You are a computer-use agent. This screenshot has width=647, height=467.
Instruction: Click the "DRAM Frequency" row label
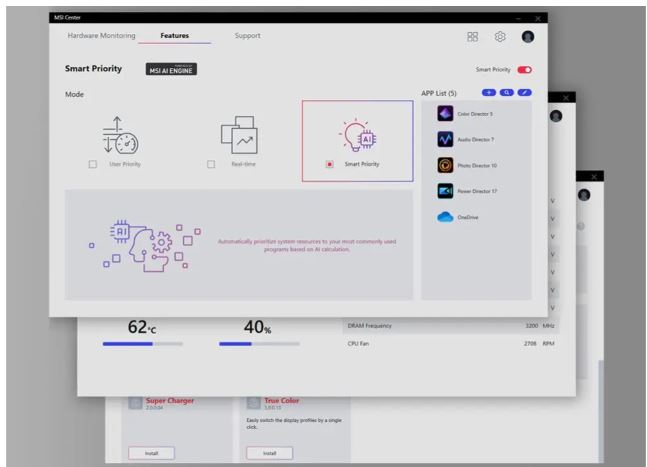(370, 326)
